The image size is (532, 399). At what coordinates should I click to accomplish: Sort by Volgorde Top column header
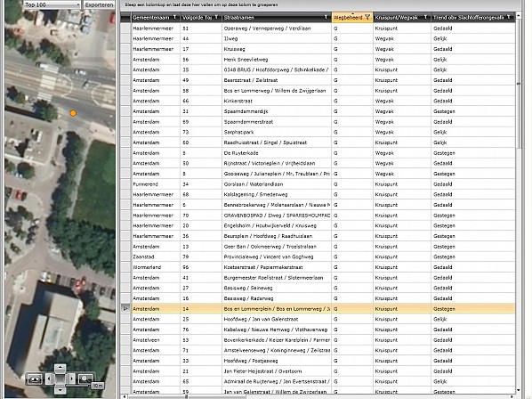(197, 17)
